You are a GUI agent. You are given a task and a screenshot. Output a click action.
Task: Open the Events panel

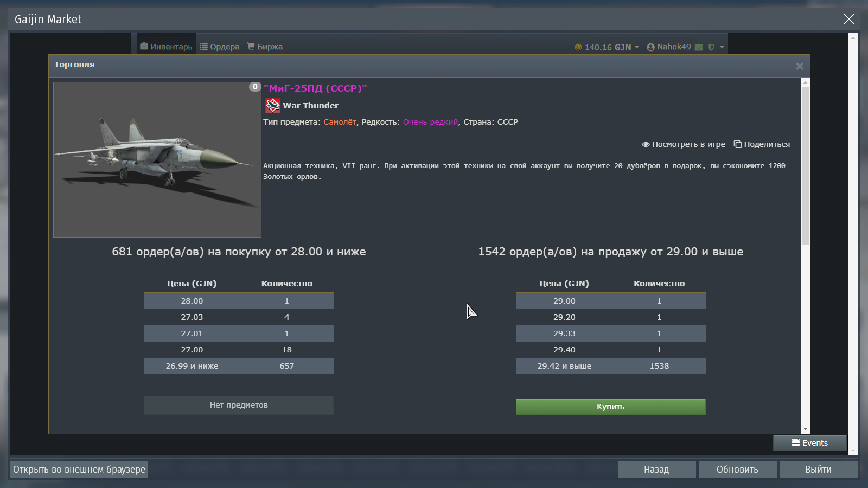point(809,443)
